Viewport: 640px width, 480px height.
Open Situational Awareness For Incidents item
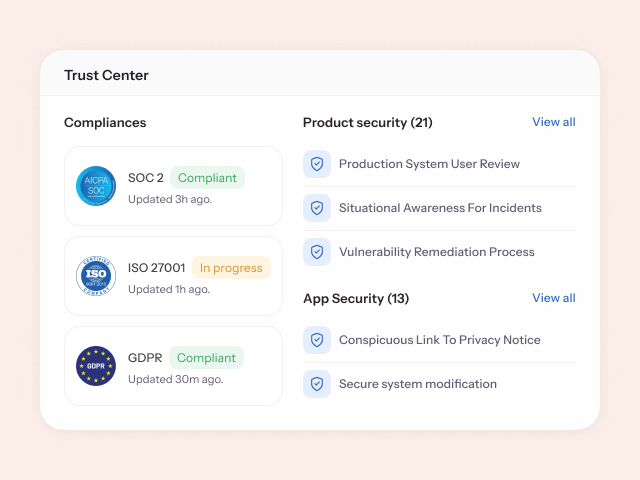[x=440, y=208]
